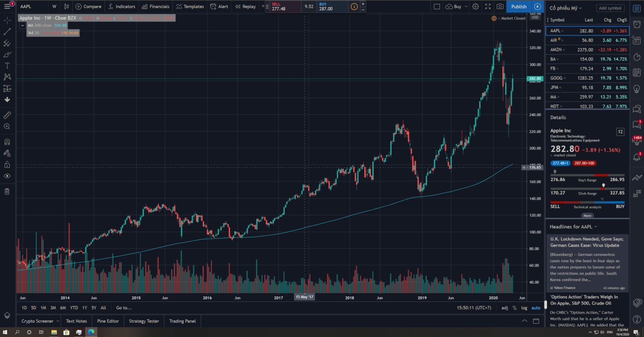Image resolution: width=644 pixels, height=337 pixels.
Task: Open indicator Templates menu
Action: coord(190,7)
